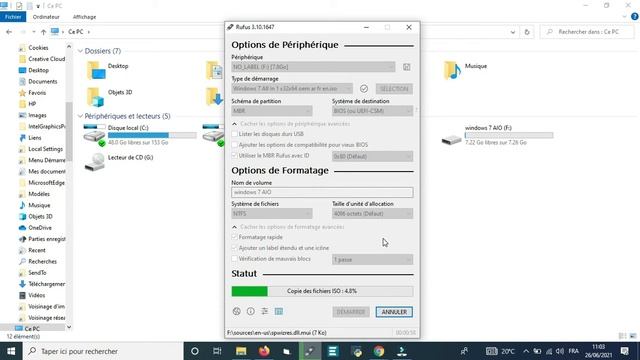
Task: Open the Rufus language globe icon
Action: click(x=236, y=311)
